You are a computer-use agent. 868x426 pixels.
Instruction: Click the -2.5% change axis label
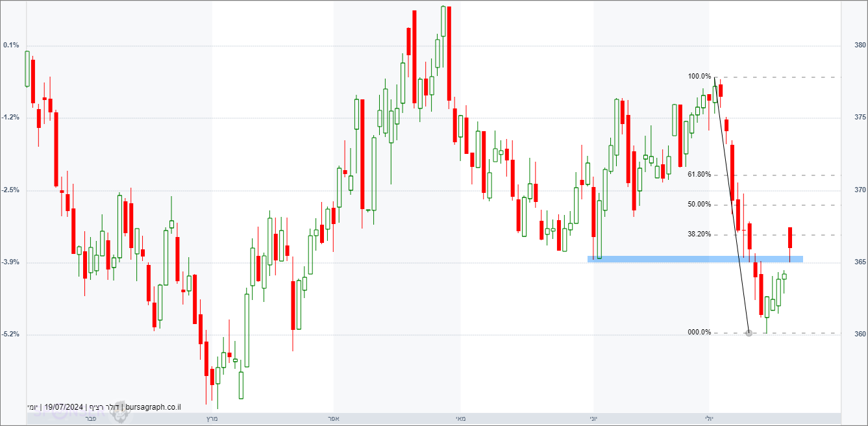pos(11,190)
